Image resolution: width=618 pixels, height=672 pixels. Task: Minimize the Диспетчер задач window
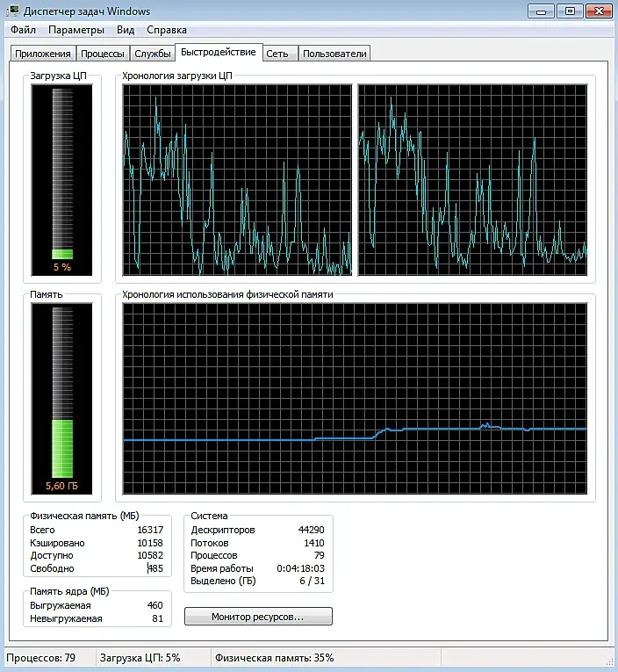pos(541,11)
